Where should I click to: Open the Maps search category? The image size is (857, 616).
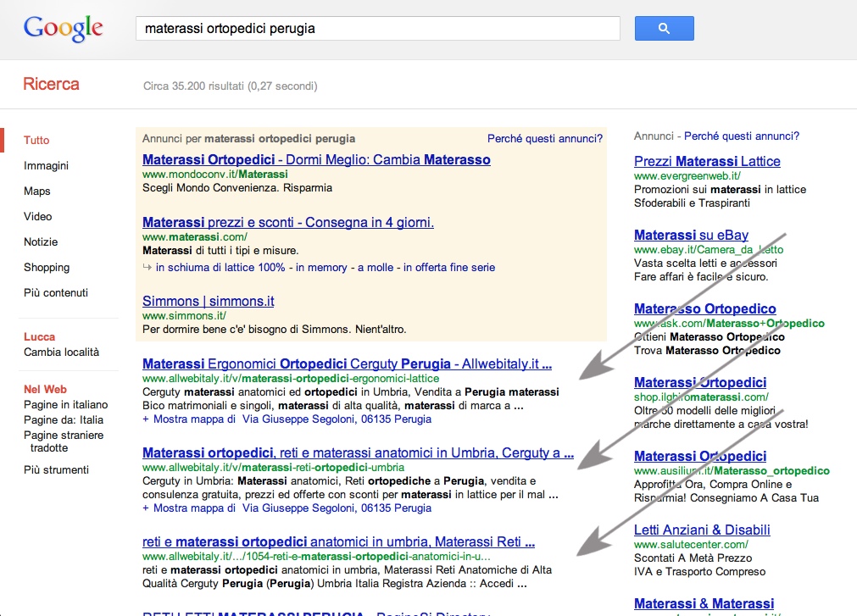coord(37,191)
